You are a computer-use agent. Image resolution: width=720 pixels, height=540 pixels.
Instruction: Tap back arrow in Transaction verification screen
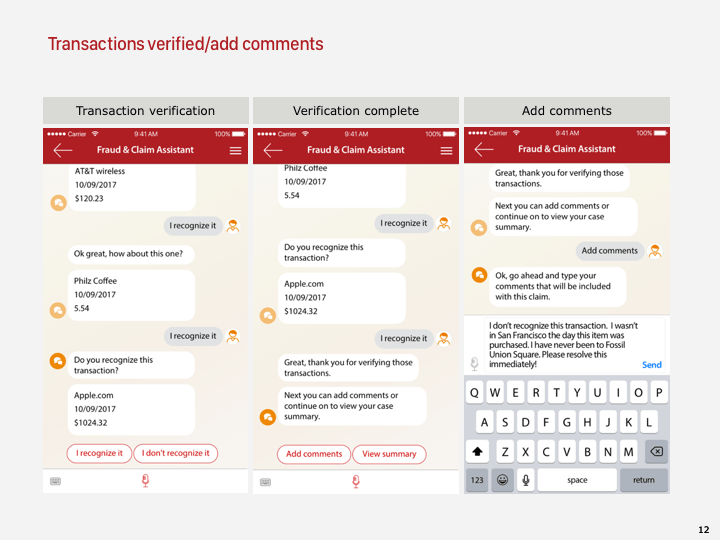[63, 150]
